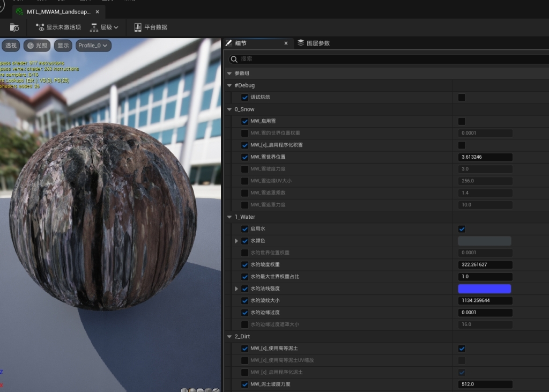Uncheck override beside 水的波纹大小
Screen dimensions: 549x392
click(244, 300)
